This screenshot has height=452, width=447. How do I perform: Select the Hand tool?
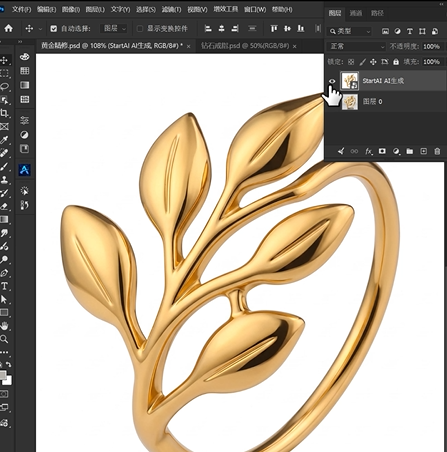pos(4,326)
